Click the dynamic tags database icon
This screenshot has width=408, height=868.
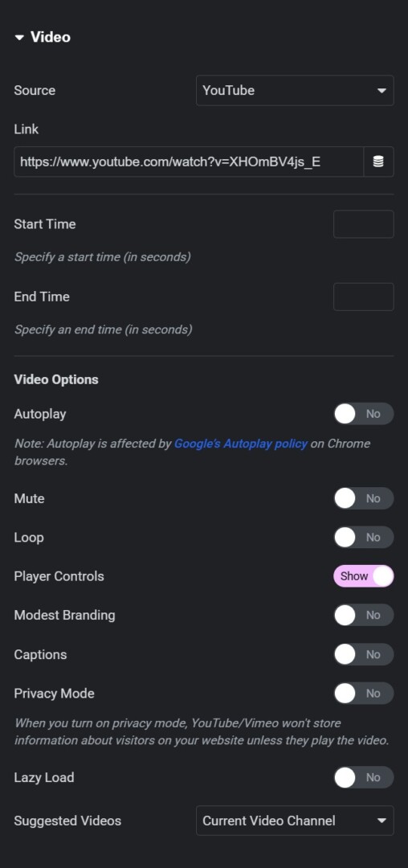(378, 162)
